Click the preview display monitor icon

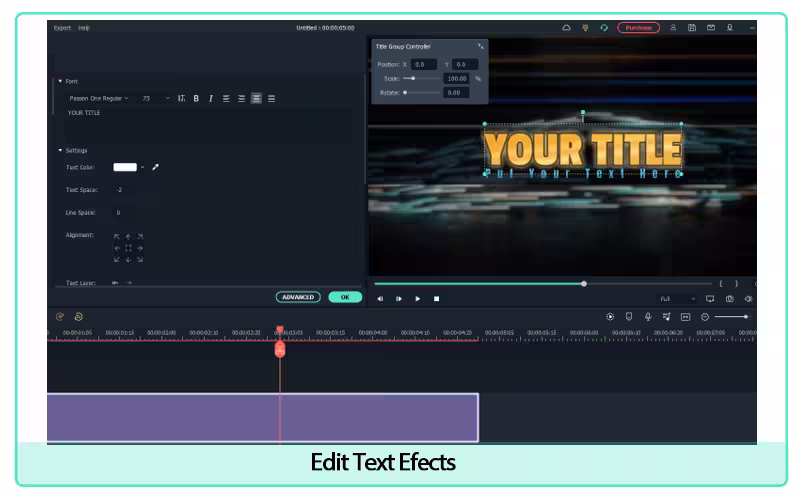click(710, 298)
